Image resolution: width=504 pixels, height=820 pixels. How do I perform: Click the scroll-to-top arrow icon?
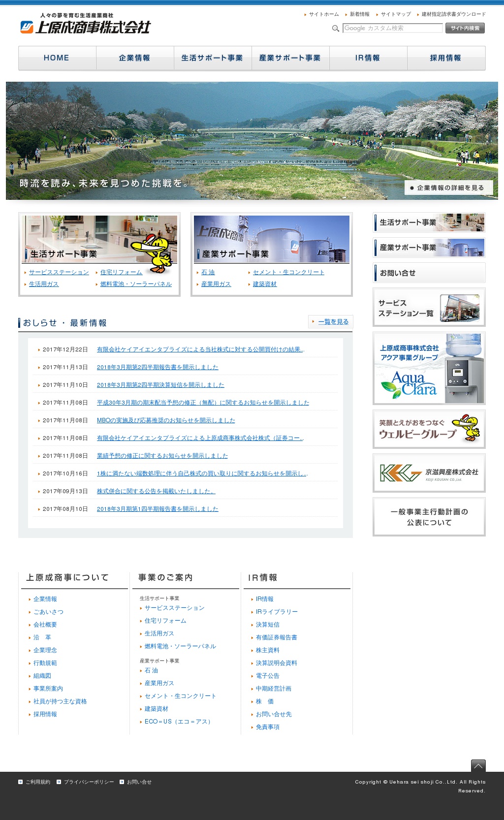[x=478, y=765]
